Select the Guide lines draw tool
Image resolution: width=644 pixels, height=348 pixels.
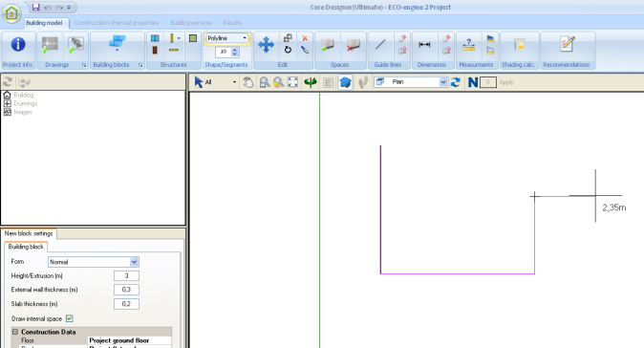(x=380, y=44)
